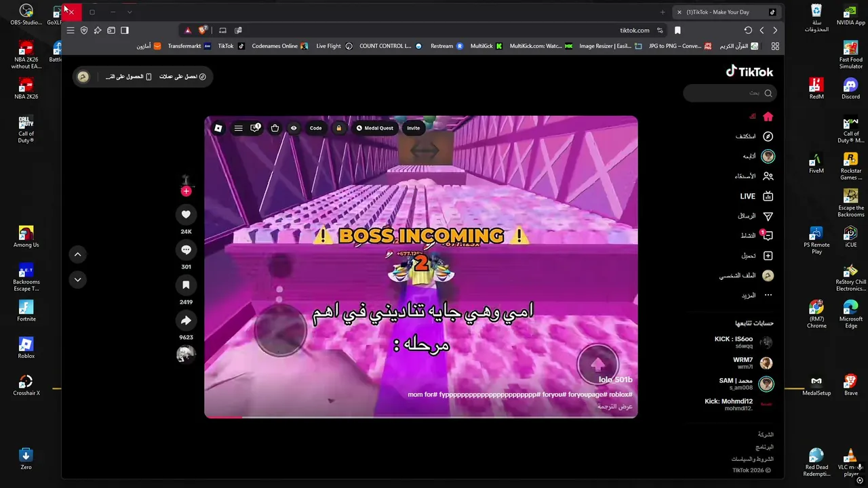Screen dimensions: 868x488
Task: Open Discord desktop shortcut
Action: click(850, 88)
